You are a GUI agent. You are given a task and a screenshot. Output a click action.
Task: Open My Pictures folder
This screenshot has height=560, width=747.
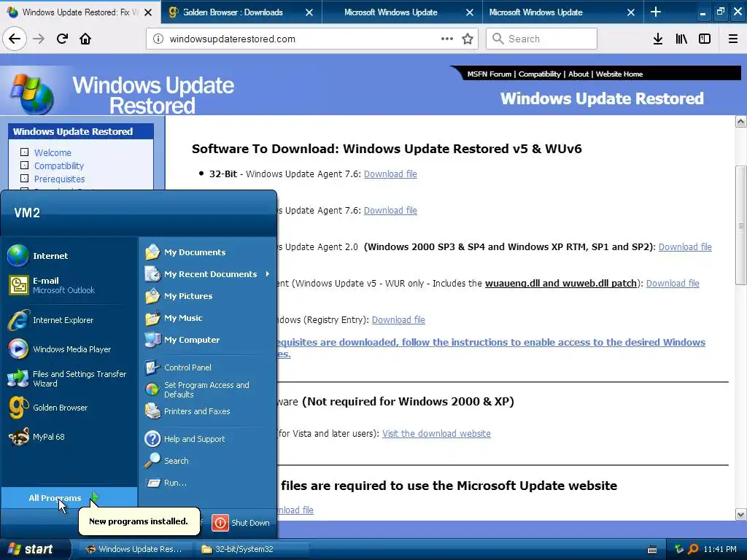(x=207, y=296)
